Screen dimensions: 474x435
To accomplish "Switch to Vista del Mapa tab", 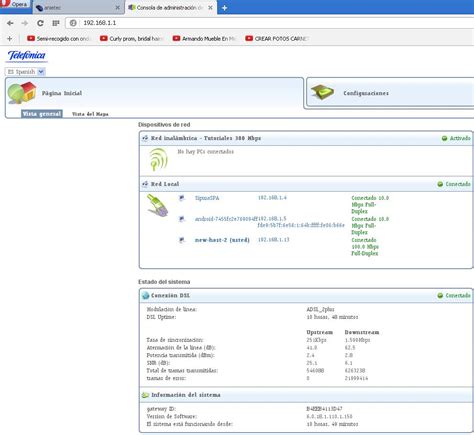I will click(90, 114).
